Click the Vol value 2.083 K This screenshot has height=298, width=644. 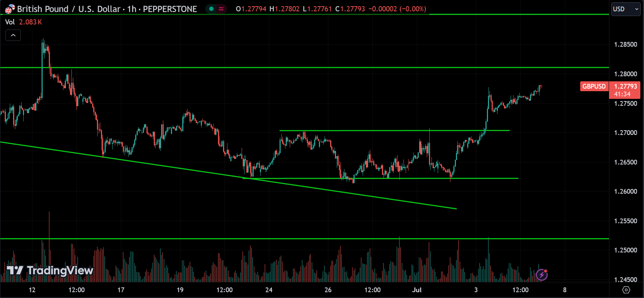click(31, 22)
